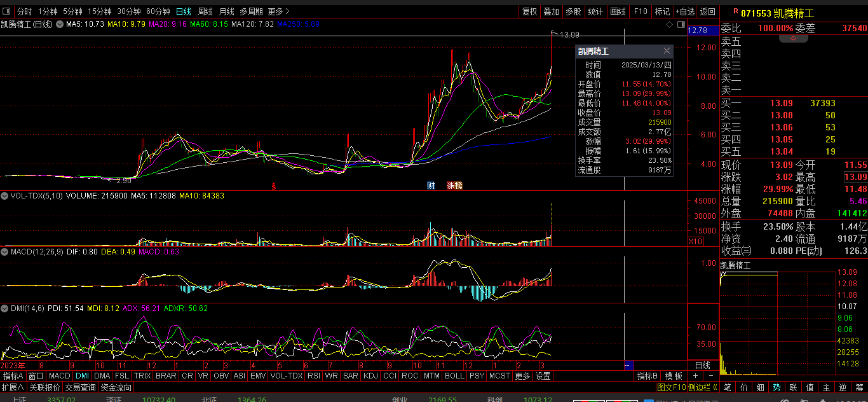This screenshot has width=868, height=402.
Task: Open 多股 multi-stock view
Action: 573,11
